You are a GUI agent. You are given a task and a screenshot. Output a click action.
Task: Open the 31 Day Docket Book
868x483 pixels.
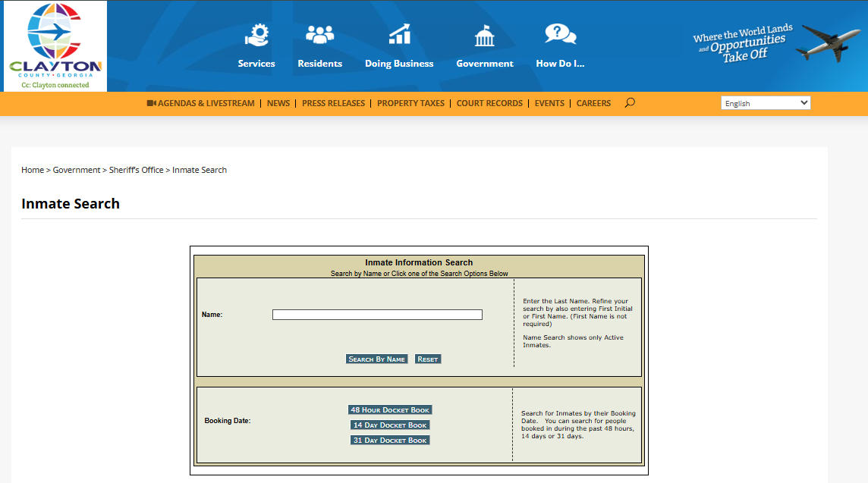(390, 441)
